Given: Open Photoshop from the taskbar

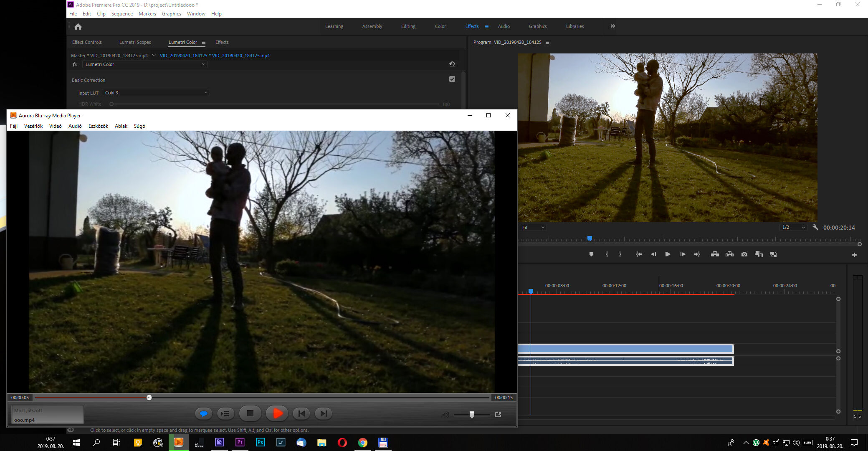Looking at the screenshot, I should click(x=261, y=442).
